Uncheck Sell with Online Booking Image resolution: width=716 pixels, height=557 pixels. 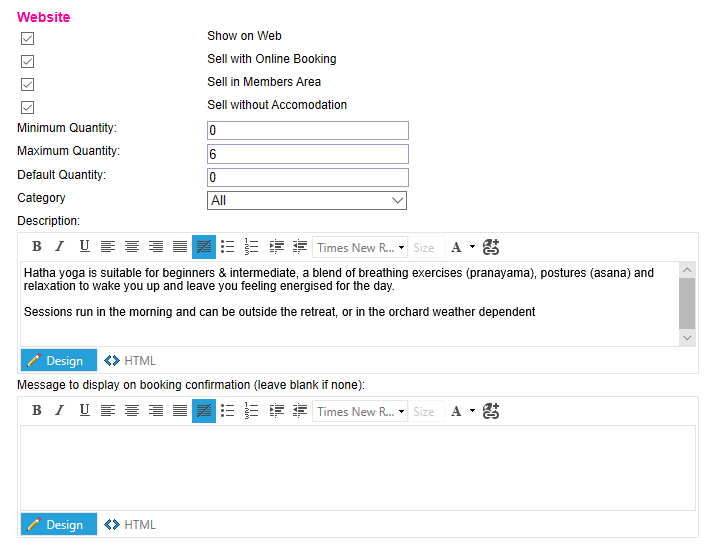tap(28, 61)
